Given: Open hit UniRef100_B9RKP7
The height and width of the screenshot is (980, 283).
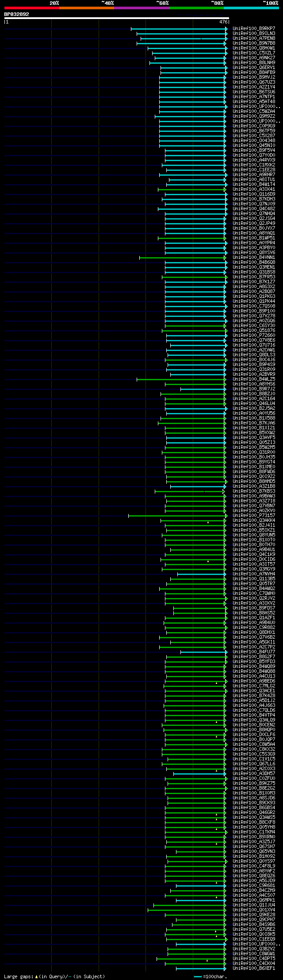Looking at the screenshot, I should click(x=254, y=28).
